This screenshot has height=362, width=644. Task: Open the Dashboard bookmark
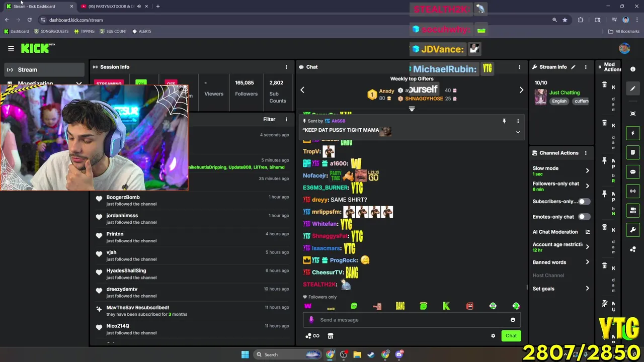pyautogui.click(x=16, y=31)
